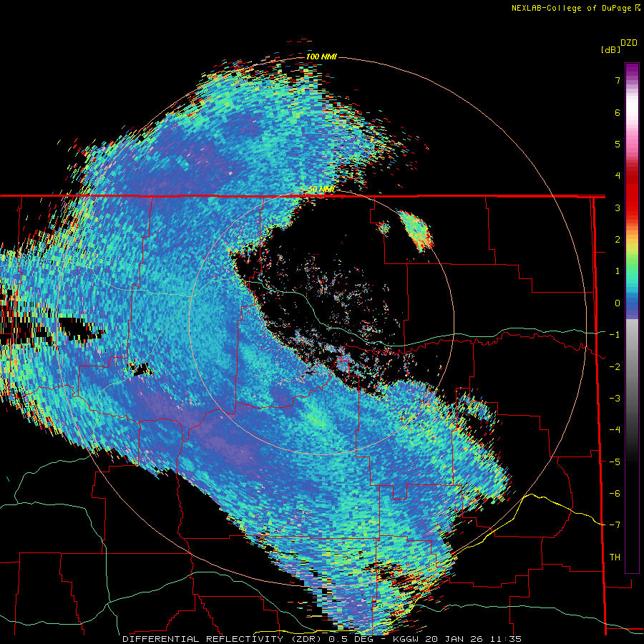
Task: Click the differential reflectivity product caption
Action: 322,639
